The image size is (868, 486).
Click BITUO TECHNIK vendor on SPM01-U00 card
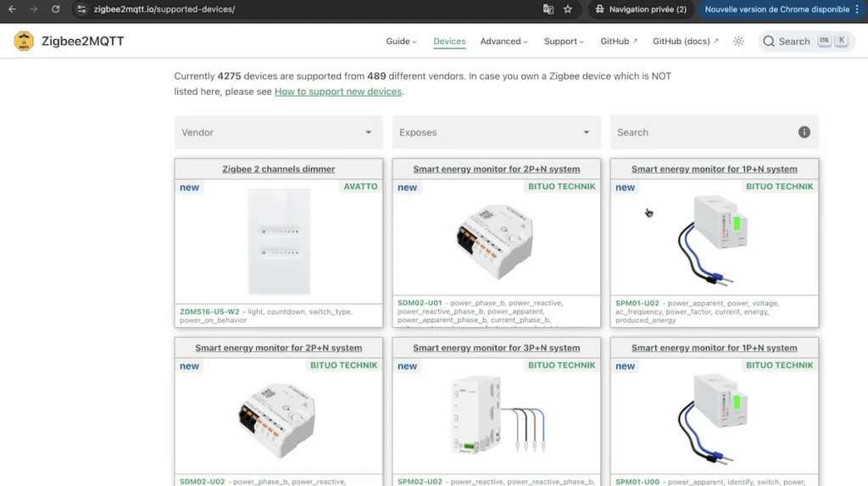coord(780,366)
